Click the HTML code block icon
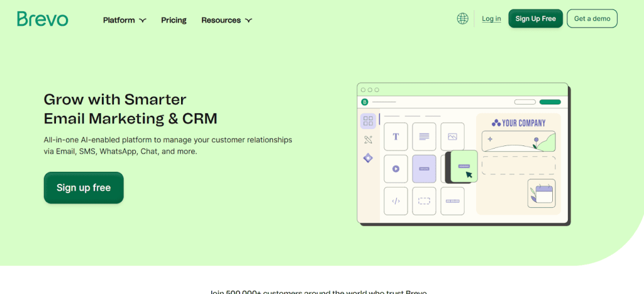This screenshot has height=294, width=644. [396, 201]
